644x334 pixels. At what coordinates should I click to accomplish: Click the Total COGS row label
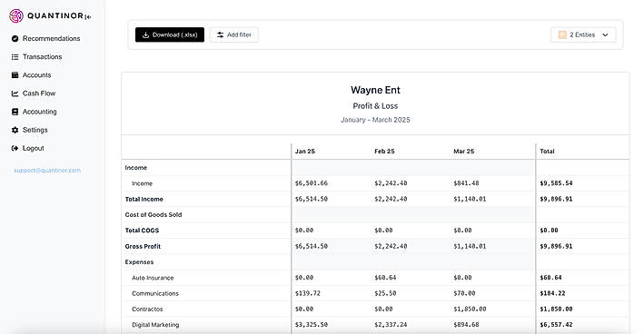point(142,231)
